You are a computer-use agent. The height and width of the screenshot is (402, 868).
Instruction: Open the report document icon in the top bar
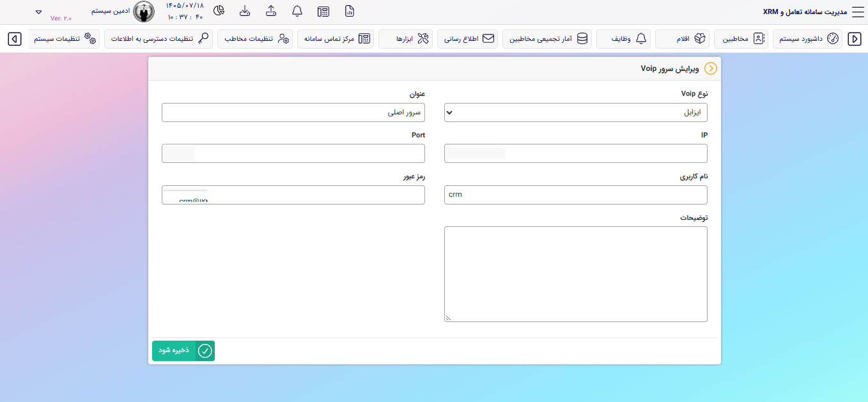pyautogui.click(x=349, y=11)
